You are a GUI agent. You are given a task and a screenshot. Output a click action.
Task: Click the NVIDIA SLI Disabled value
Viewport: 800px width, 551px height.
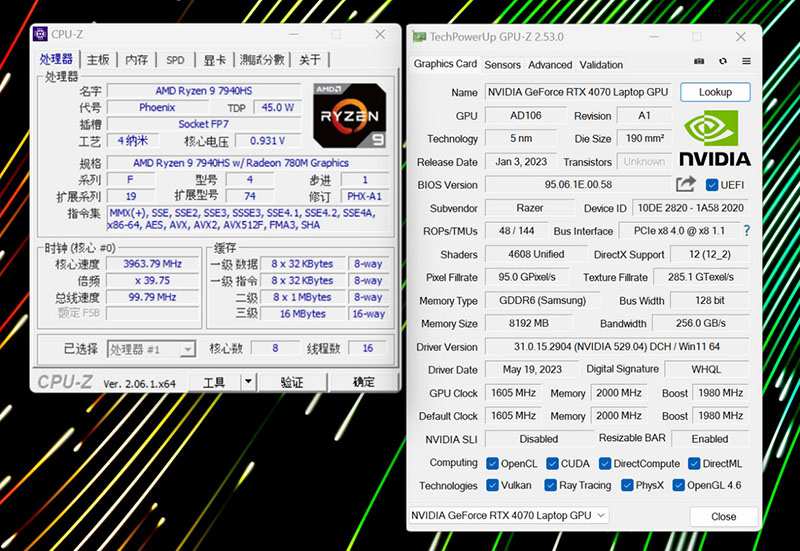point(539,439)
